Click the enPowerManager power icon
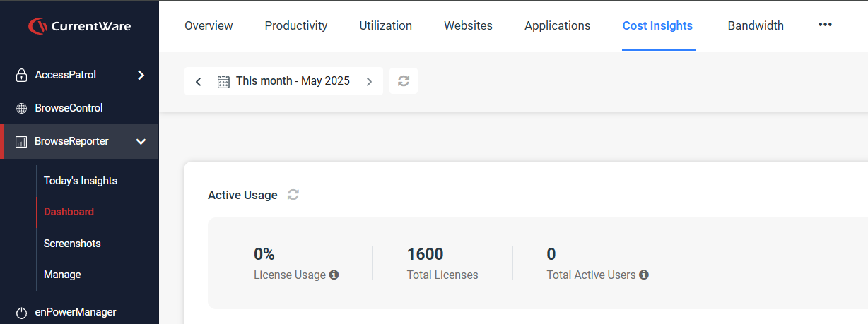This screenshot has width=868, height=324. coord(21,312)
